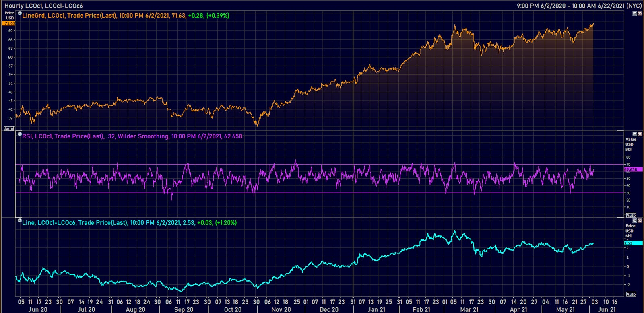Click the 60 level on the price axis
The width and height of the screenshot is (644, 313).
10,57
